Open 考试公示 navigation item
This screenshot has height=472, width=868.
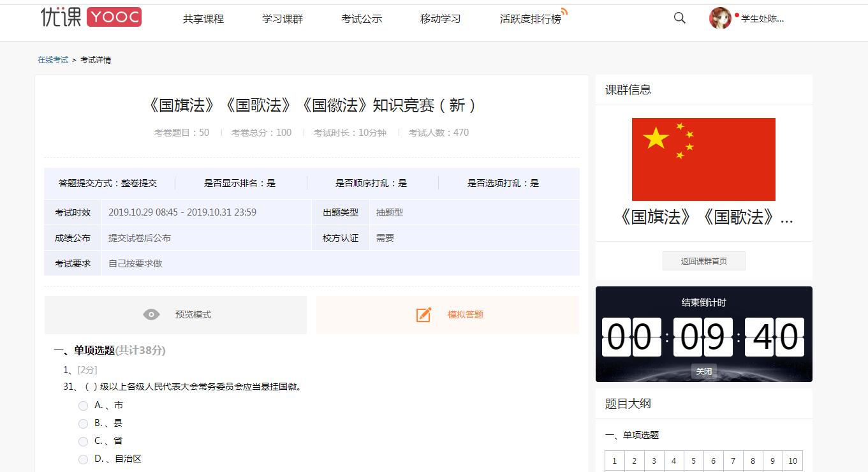(362, 19)
